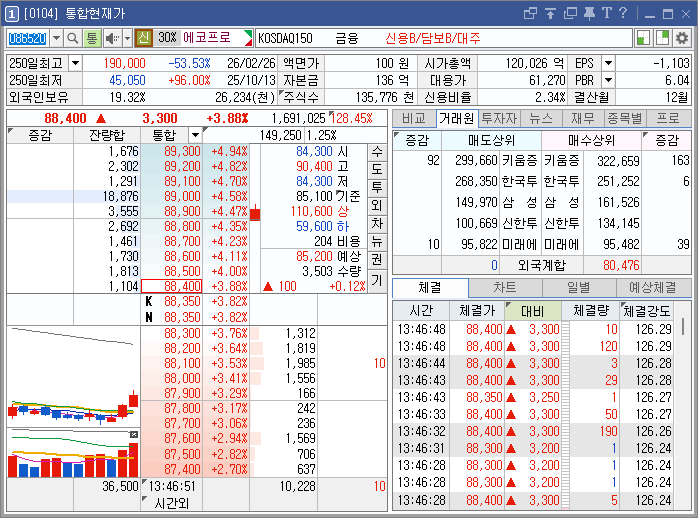Screen dimensions: 698x518
Task: Click the pushpin icon in title bar
Action: click(589, 13)
